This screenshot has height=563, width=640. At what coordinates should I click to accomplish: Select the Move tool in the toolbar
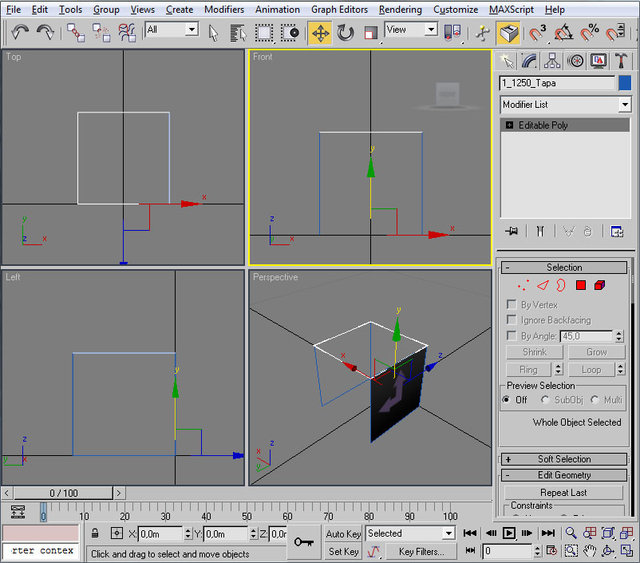coord(320,32)
